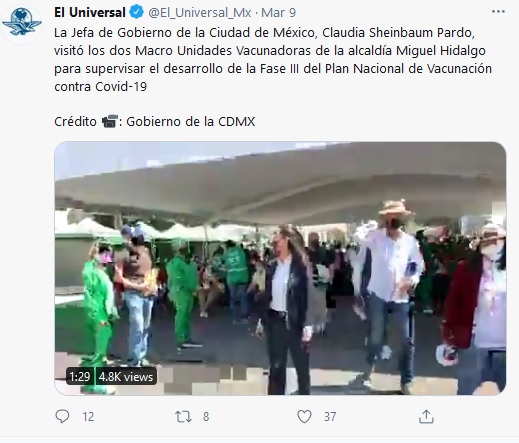Click the retweet count 8

(x=206, y=417)
